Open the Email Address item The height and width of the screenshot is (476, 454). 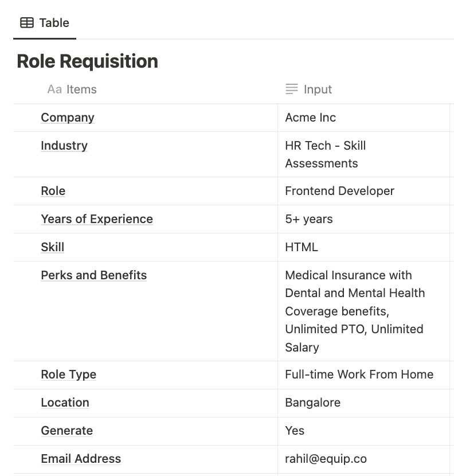pyautogui.click(x=81, y=459)
